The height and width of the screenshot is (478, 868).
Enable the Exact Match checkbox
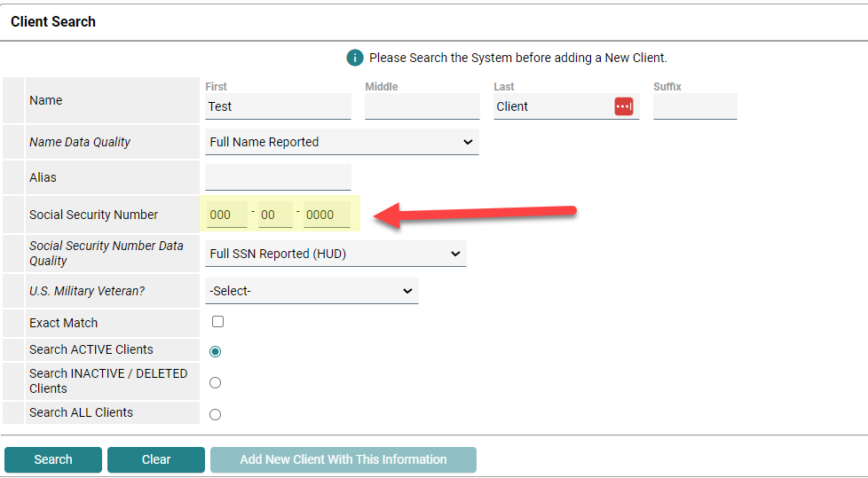(x=217, y=322)
